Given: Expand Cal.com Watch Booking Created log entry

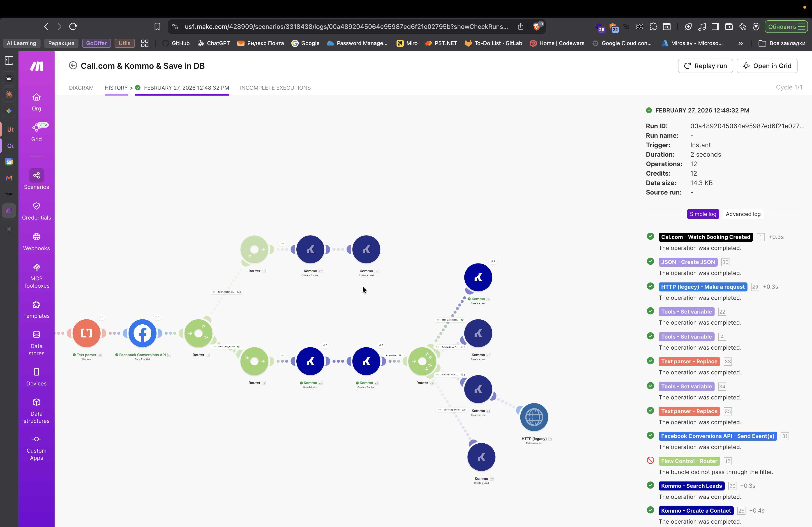Looking at the screenshot, I should [x=705, y=237].
